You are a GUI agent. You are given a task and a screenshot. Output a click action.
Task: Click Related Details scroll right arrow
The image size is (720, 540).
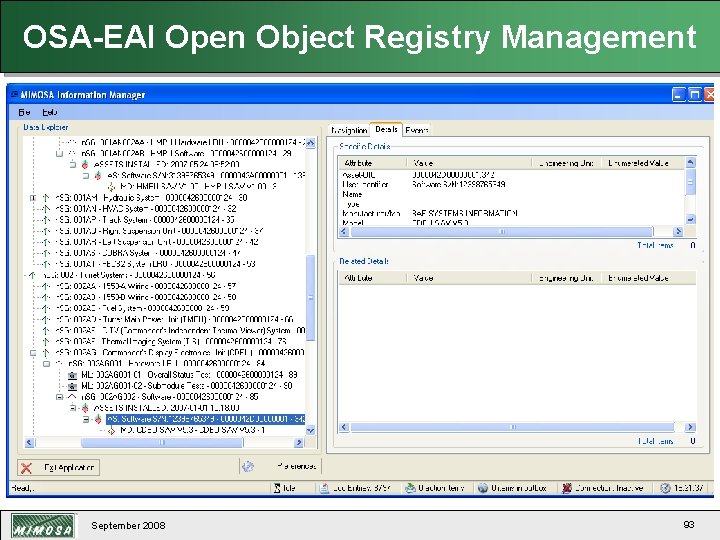pos(690,427)
